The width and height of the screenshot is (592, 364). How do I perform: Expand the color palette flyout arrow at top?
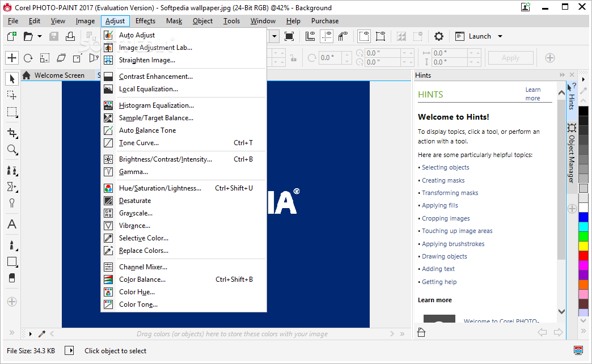point(583,79)
